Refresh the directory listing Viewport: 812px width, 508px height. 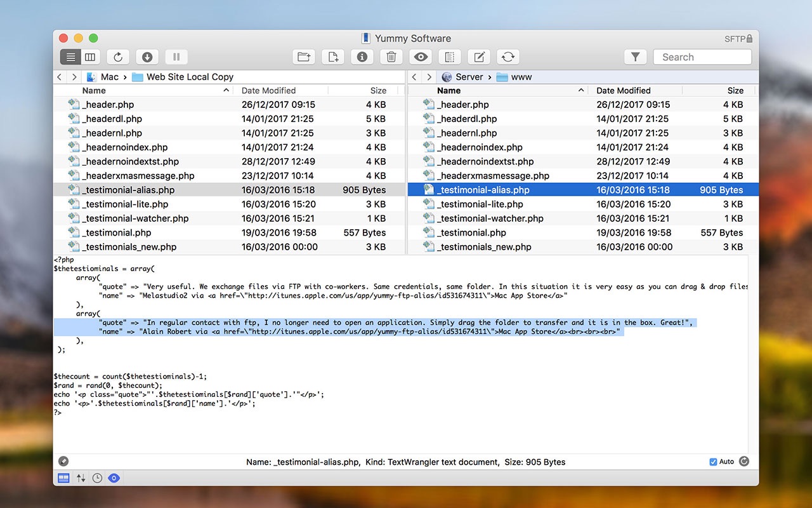point(118,57)
